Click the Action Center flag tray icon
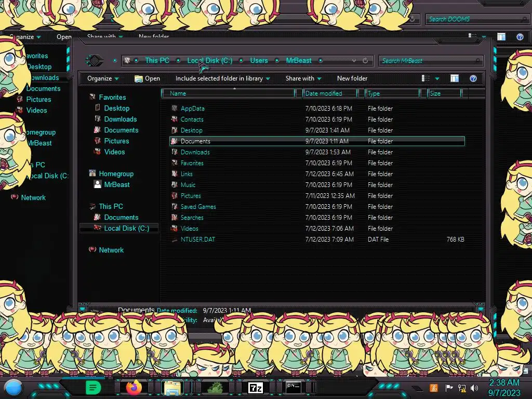 (449, 388)
